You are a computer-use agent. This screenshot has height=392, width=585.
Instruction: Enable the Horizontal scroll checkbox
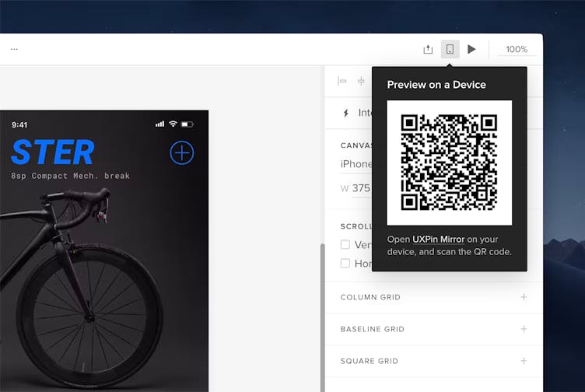tap(345, 263)
